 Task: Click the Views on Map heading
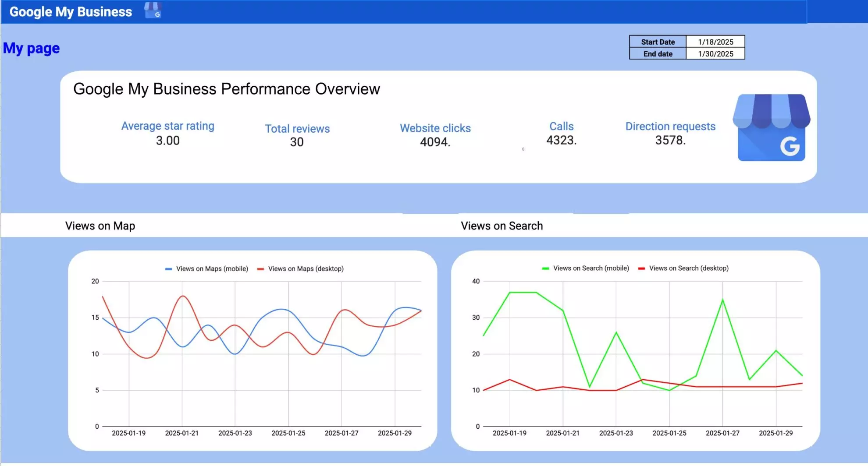tap(100, 226)
